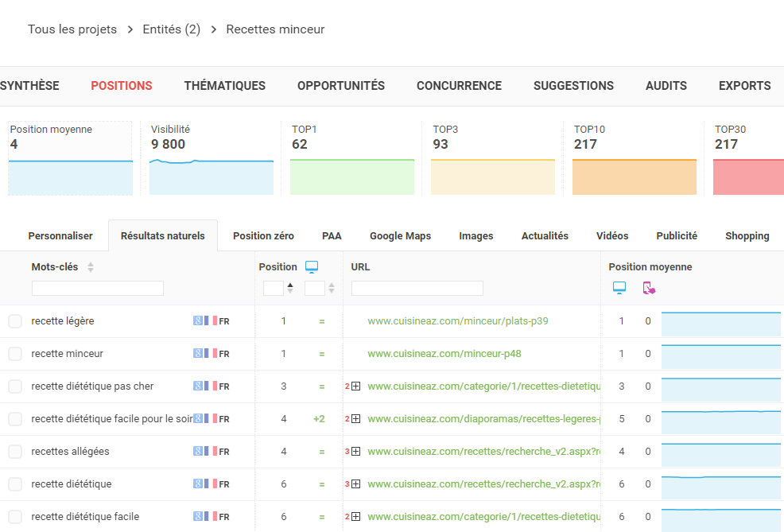The height and width of the screenshot is (532, 784).
Task: Tick the checkbox for recettes allégées
Action: pos(15,452)
